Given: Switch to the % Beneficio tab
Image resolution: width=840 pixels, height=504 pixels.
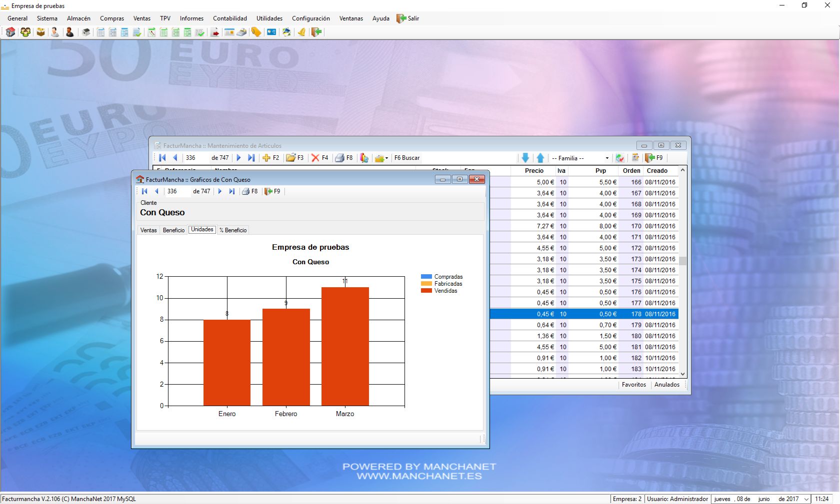Looking at the screenshot, I should coord(233,230).
